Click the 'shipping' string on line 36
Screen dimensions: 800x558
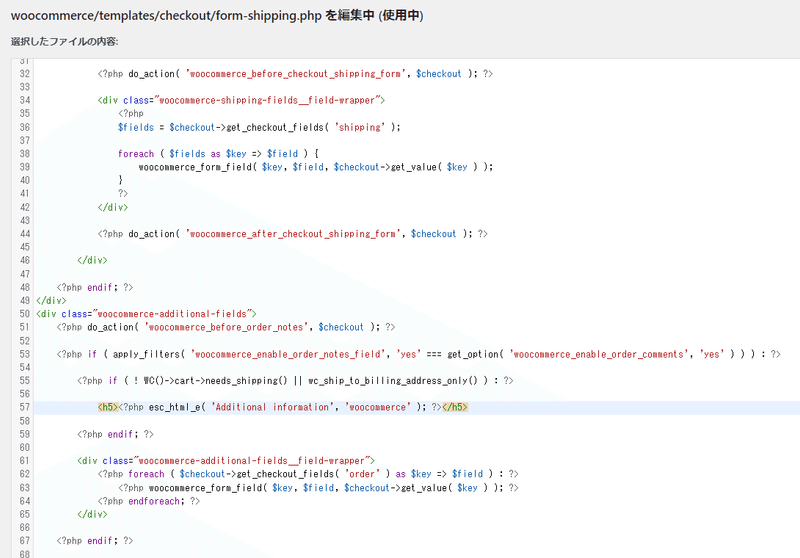point(360,127)
